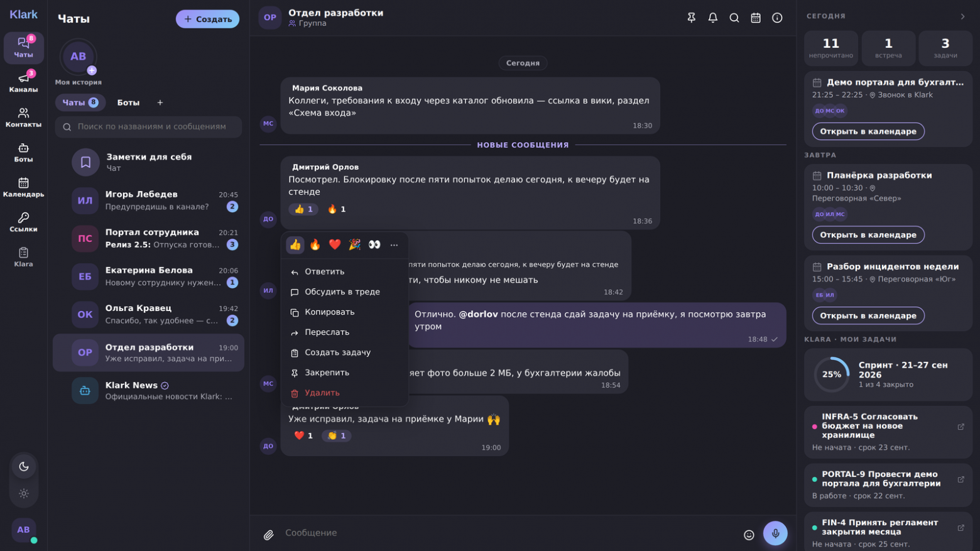
Task: Toggle the clapping reaction on the 19:00 message
Action: coord(337,435)
